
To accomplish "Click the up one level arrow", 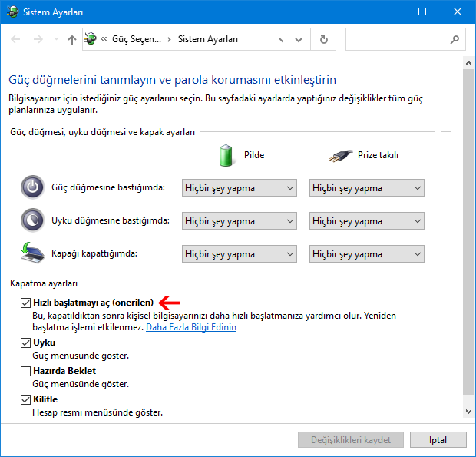I will [71, 39].
